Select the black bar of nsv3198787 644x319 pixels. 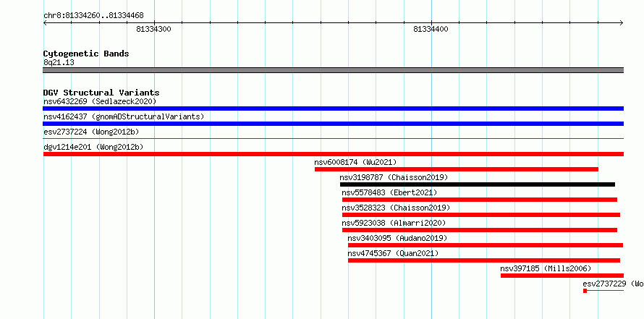[478, 184]
